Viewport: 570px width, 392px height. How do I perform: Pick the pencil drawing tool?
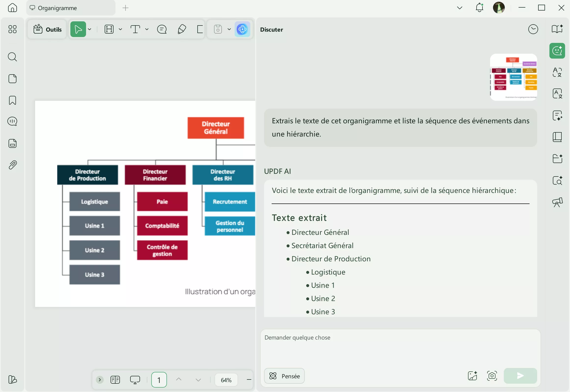[x=181, y=29]
